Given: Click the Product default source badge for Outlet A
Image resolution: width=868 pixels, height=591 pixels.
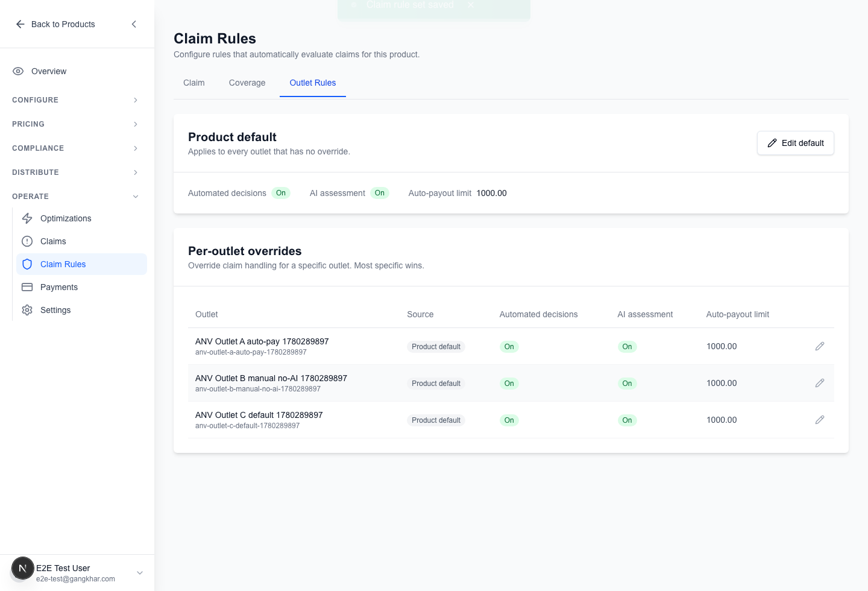Looking at the screenshot, I should point(436,347).
